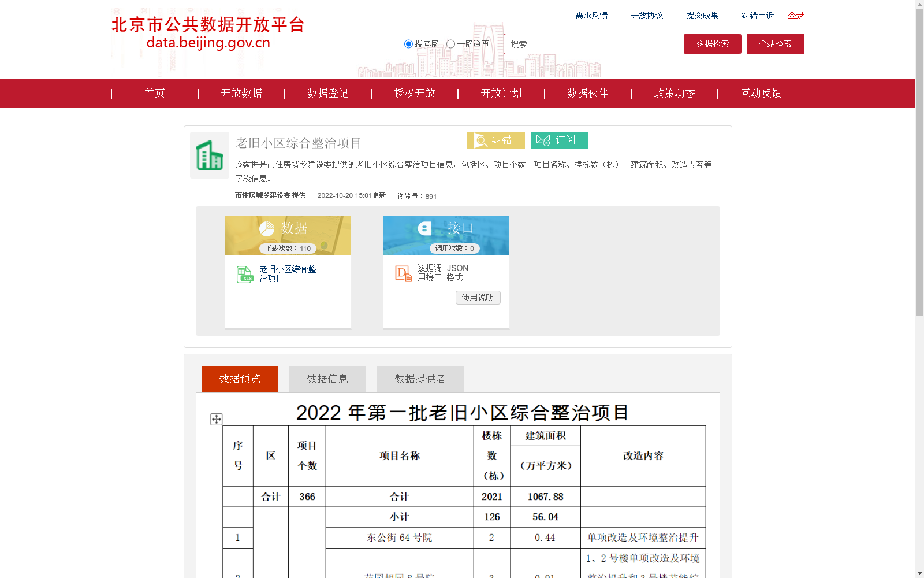Click the data interface document icon
Viewport: 924px width, 578px height.
(x=403, y=273)
